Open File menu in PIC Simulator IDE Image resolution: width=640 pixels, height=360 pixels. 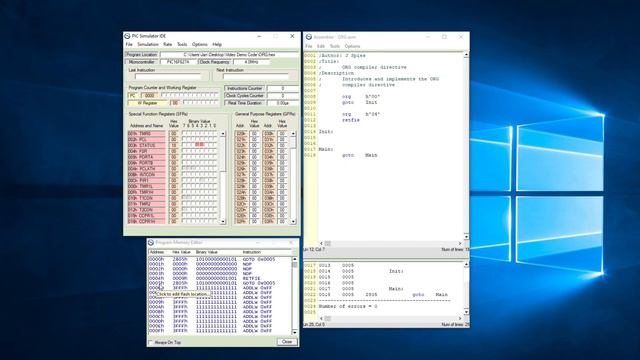129,44
